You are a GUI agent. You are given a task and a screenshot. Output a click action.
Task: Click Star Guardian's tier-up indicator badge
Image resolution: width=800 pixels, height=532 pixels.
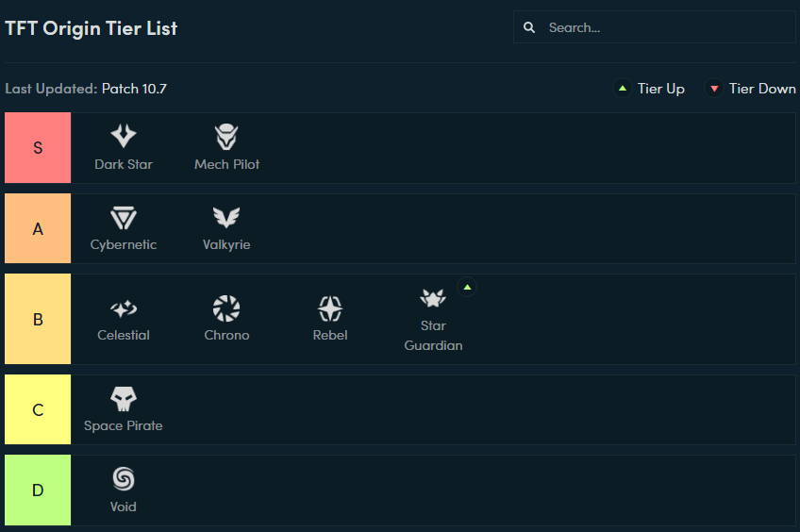[467, 287]
